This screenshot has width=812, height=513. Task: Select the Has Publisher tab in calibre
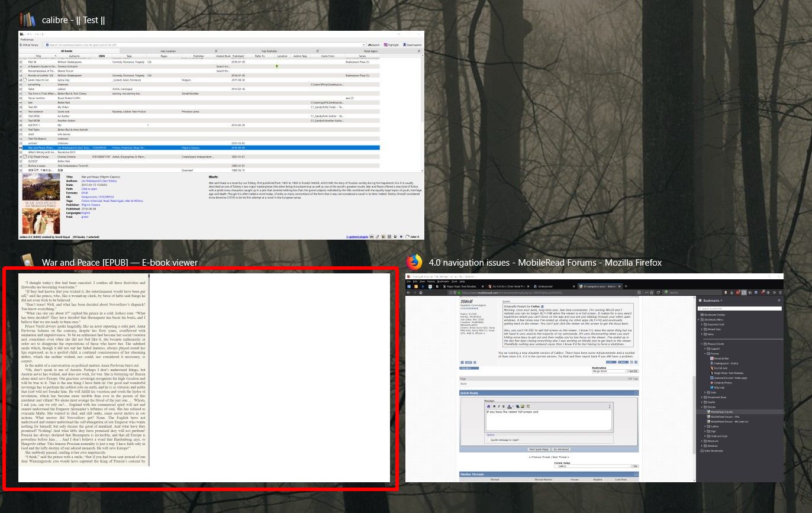tap(269, 51)
